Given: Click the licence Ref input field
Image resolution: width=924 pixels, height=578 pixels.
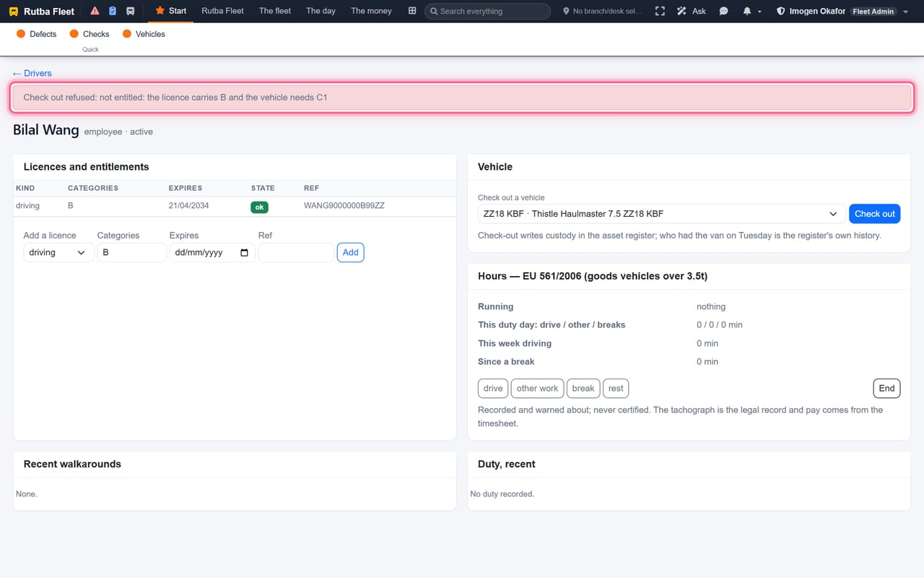Looking at the screenshot, I should click(296, 252).
